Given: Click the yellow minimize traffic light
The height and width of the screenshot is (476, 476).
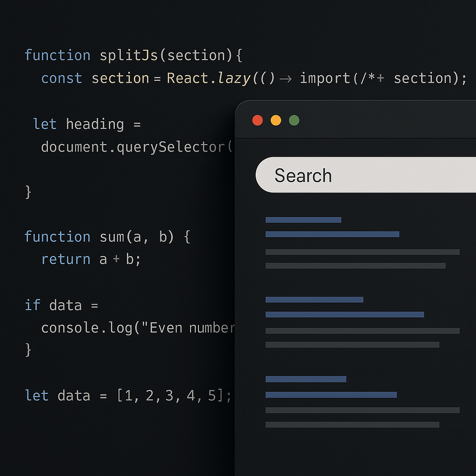Looking at the screenshot, I should [x=276, y=120].
